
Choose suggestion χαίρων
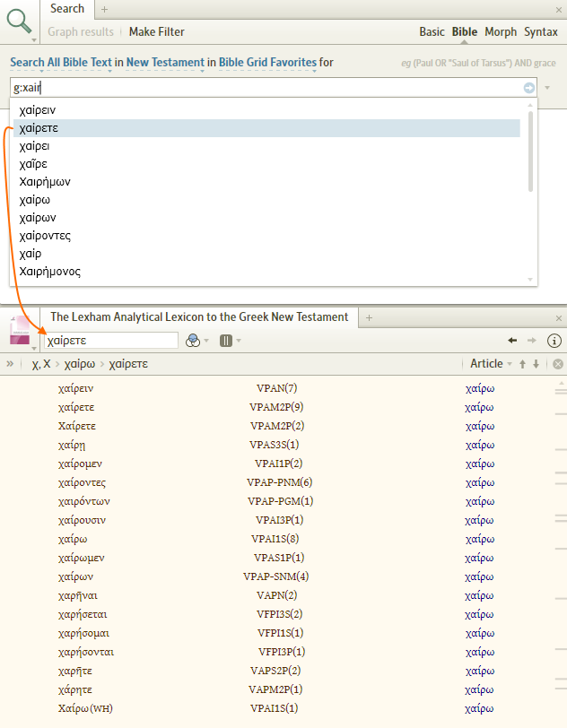click(x=266, y=218)
